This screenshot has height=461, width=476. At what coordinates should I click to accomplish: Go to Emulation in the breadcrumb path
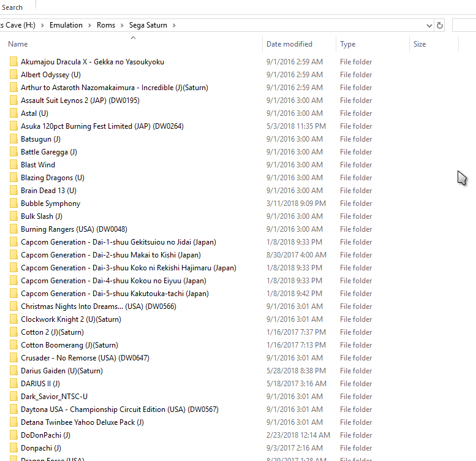[66, 25]
